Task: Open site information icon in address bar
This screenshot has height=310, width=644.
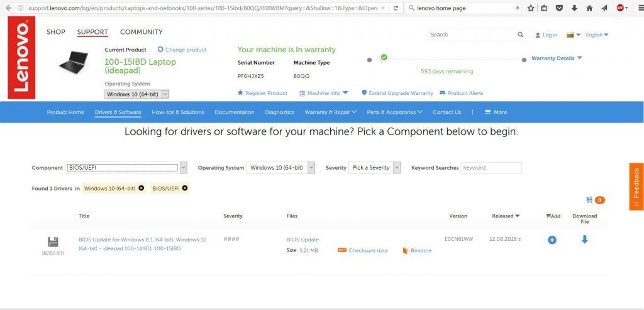Action: pyautogui.click(x=21, y=8)
